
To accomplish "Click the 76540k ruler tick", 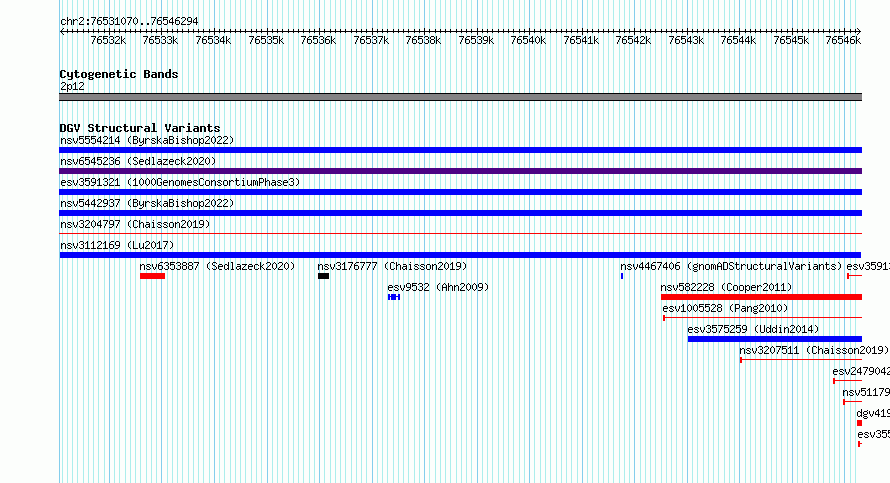I will tap(528, 40).
